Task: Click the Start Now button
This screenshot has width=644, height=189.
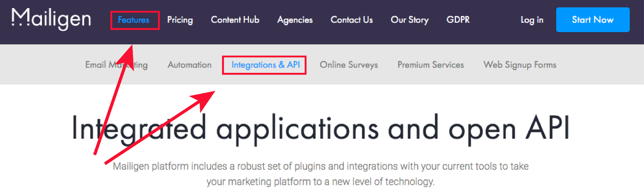Action: coord(593,20)
